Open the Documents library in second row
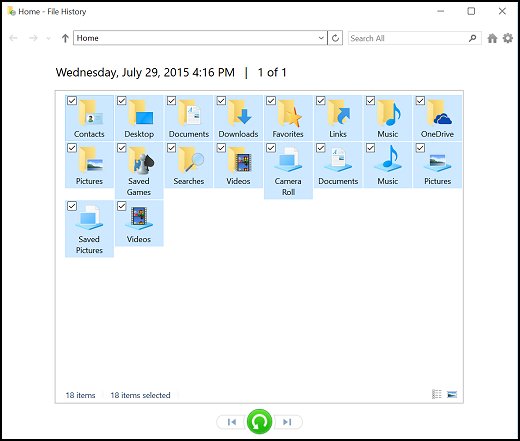520x441 pixels. click(x=338, y=160)
